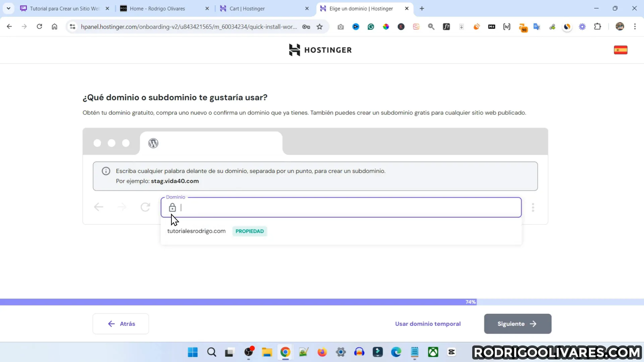Click Usar dominio temporal
644x362 pixels.
[427, 323]
